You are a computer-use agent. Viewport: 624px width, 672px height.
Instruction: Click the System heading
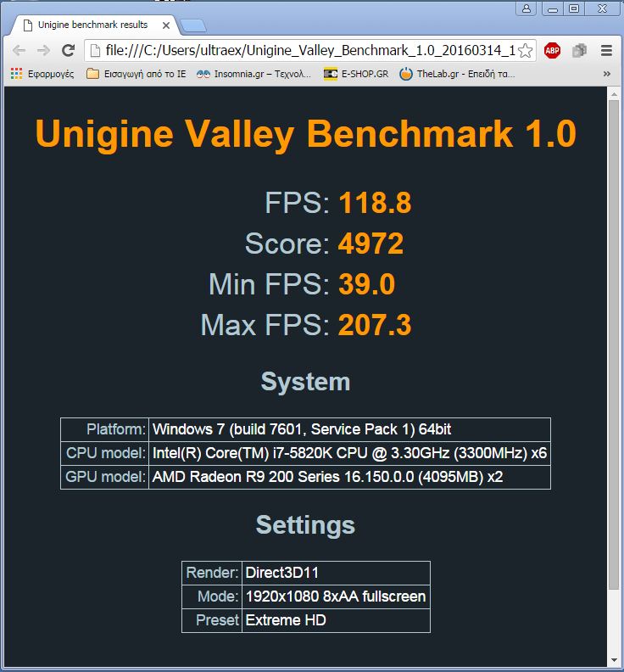[306, 382]
